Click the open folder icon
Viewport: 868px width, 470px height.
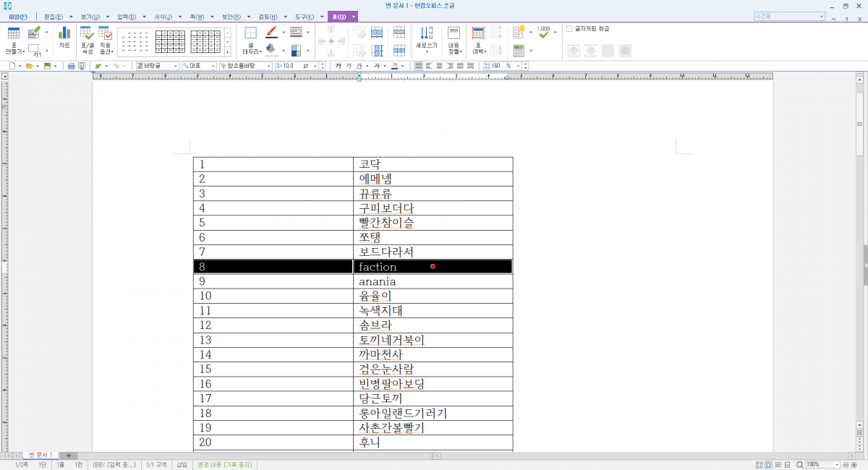coord(29,66)
